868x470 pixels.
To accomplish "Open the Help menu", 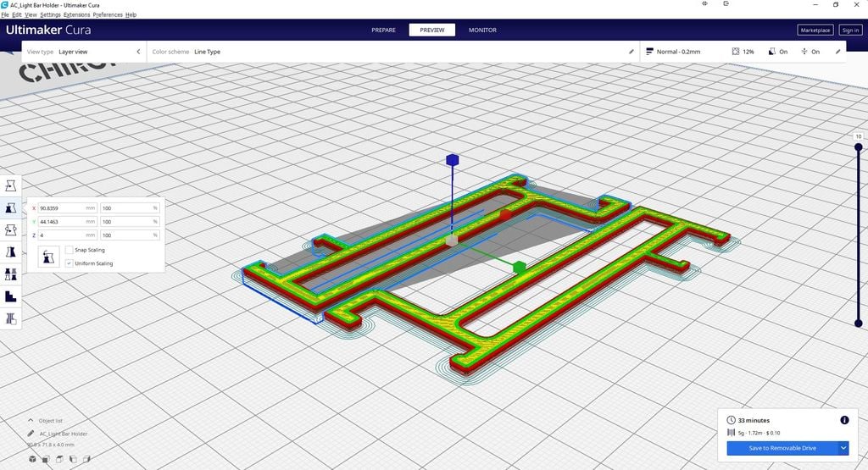I will [x=131, y=15].
